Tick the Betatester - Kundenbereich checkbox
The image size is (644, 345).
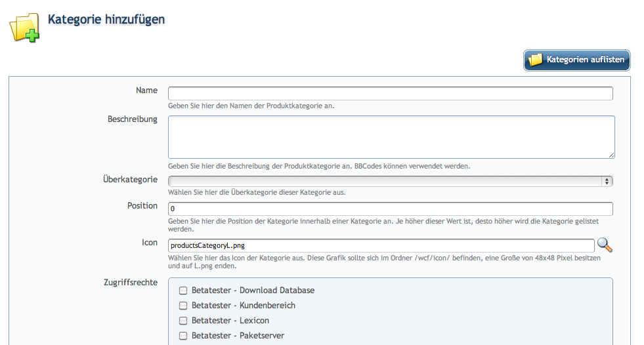point(184,306)
